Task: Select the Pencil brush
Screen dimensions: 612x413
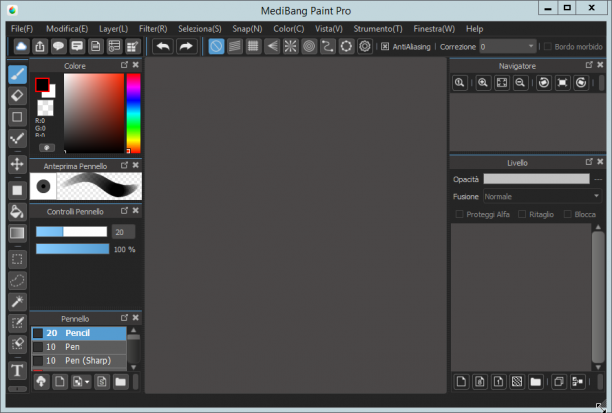Action: [79, 333]
